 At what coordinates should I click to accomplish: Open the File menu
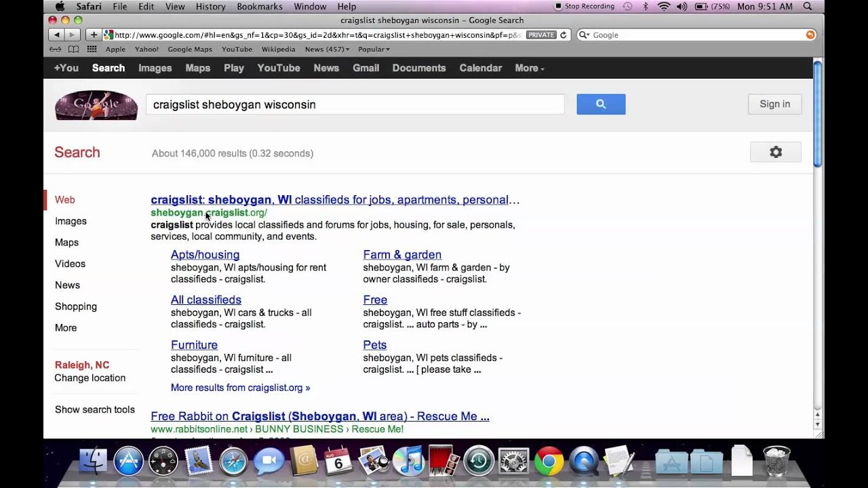120,6
